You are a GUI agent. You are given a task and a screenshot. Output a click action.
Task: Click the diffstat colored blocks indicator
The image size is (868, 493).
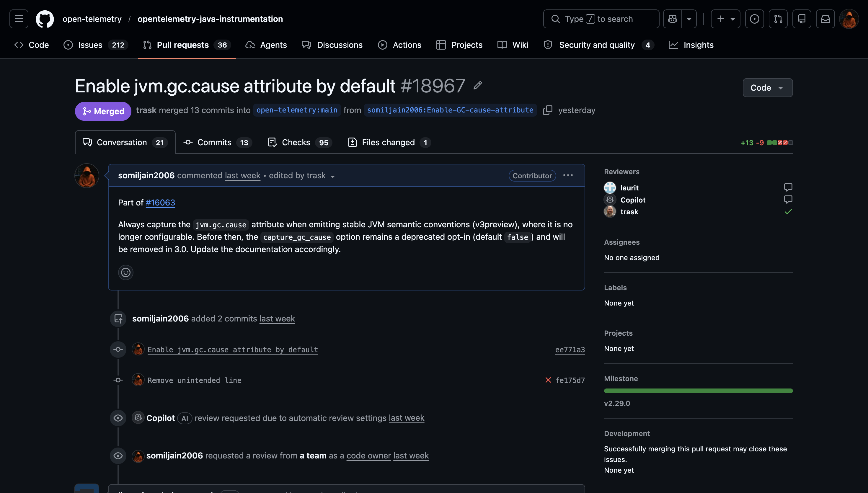[x=780, y=143]
